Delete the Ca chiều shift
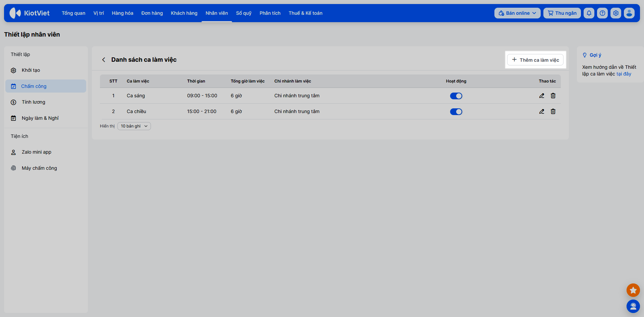Image resolution: width=644 pixels, height=317 pixels. pyautogui.click(x=553, y=111)
